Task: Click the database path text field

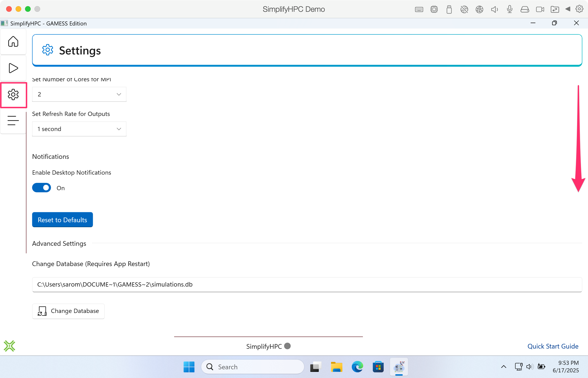Action: pos(307,284)
